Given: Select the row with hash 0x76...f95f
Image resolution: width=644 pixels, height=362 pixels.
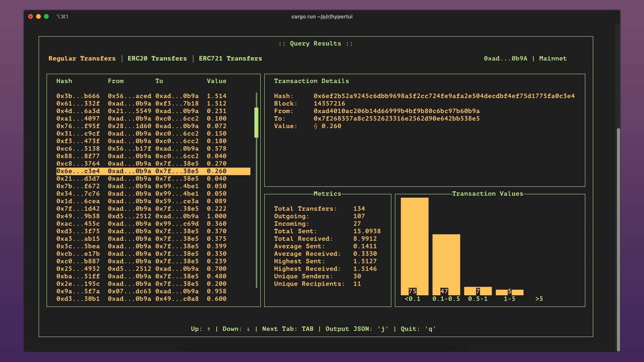Looking at the screenshot, I should (153, 126).
